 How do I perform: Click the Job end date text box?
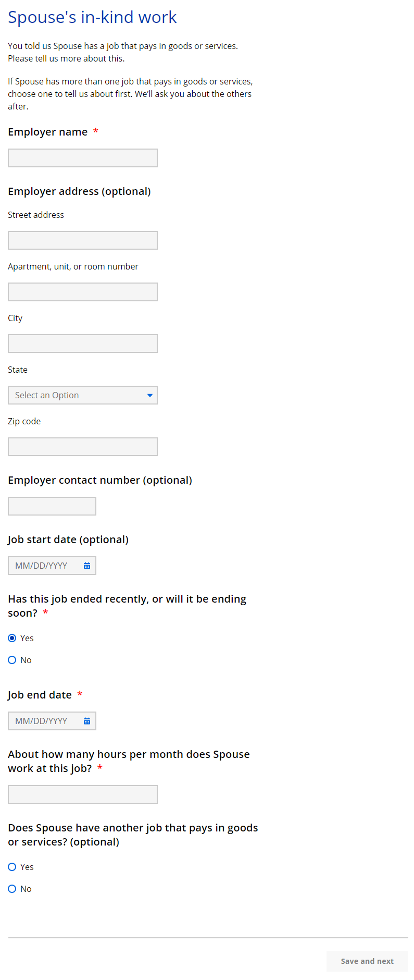pyautogui.click(x=44, y=721)
